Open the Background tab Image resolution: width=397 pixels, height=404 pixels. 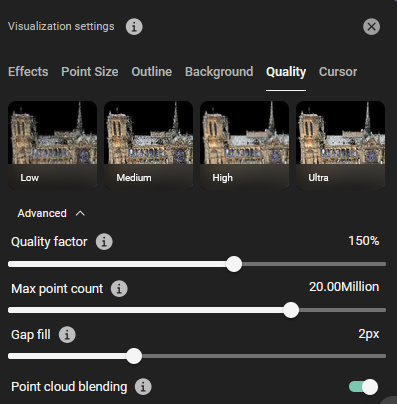tap(219, 72)
